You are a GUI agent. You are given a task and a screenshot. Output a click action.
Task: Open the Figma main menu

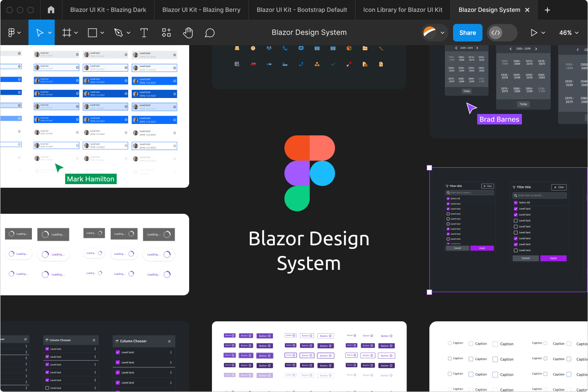14,33
